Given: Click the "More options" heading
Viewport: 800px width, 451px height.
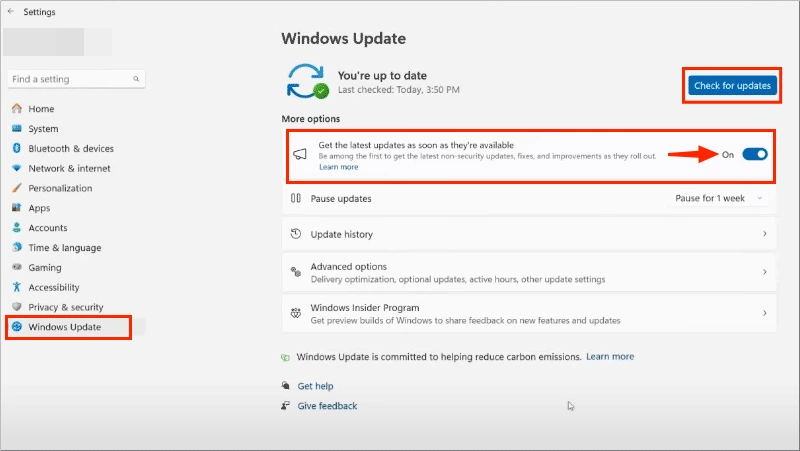Looking at the screenshot, I should coord(311,118).
